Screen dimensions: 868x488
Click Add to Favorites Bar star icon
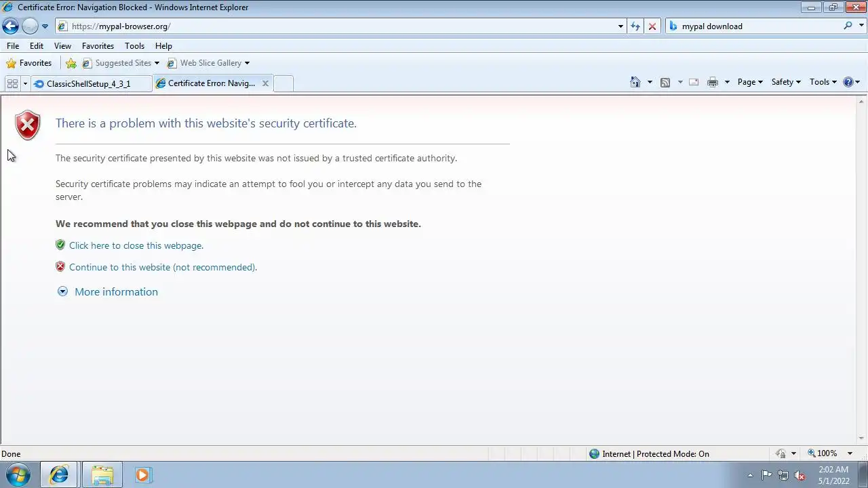[71, 63]
